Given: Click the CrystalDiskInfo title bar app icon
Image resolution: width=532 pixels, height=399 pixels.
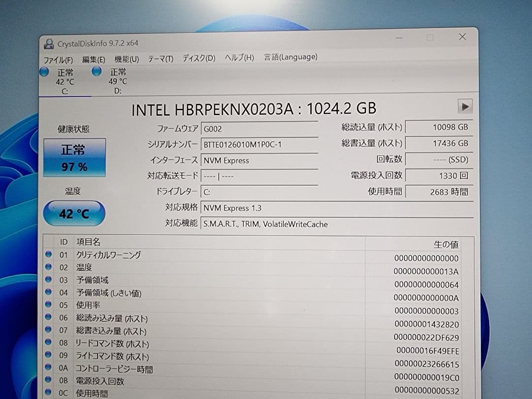Looking at the screenshot, I should coord(49,43).
